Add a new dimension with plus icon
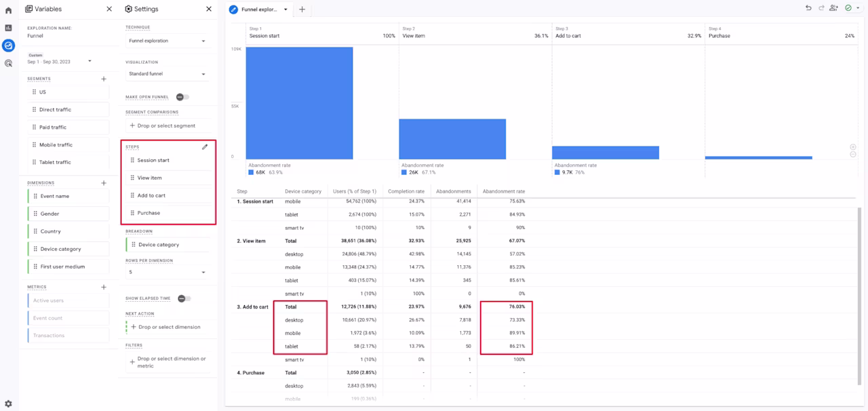 (104, 183)
